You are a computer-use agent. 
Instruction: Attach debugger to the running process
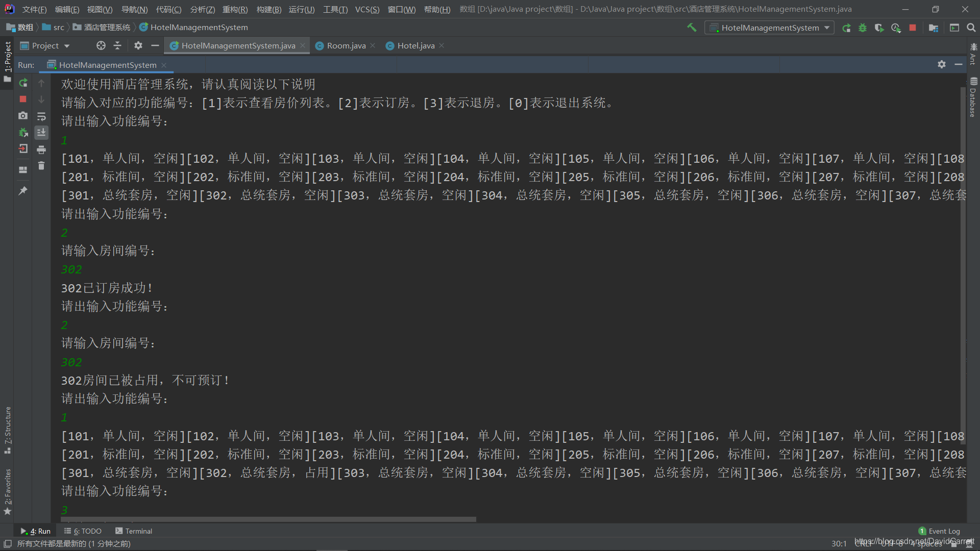[23, 133]
